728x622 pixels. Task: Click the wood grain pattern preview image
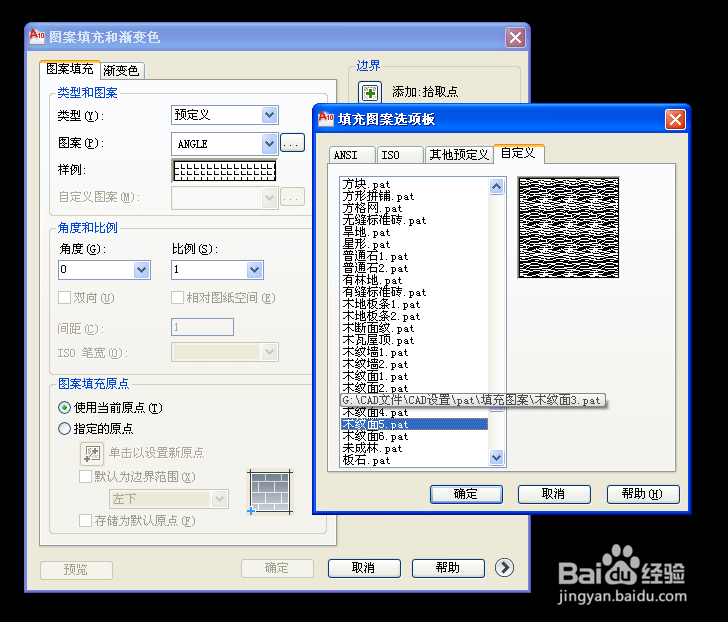(569, 227)
